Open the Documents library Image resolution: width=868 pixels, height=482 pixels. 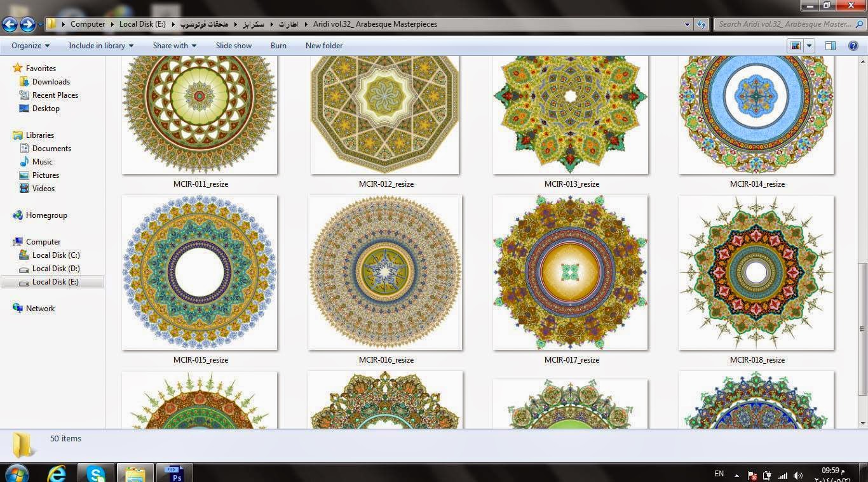click(x=51, y=148)
